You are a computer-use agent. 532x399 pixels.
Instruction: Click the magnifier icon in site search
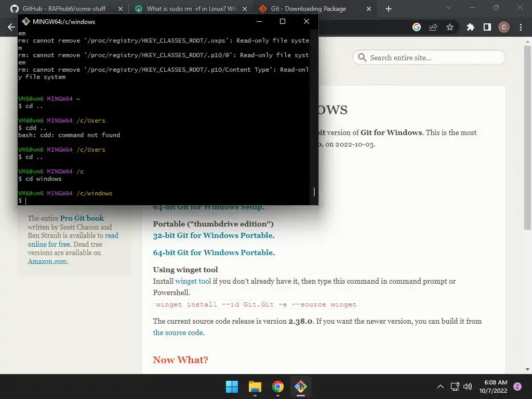tap(362, 57)
